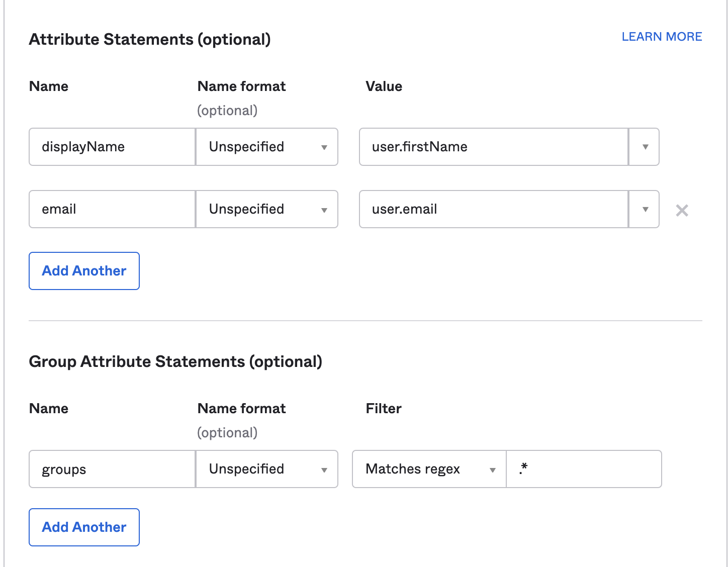Image resolution: width=728 pixels, height=567 pixels.
Task: Open Name format dropdown for displayName
Action: [x=266, y=147]
